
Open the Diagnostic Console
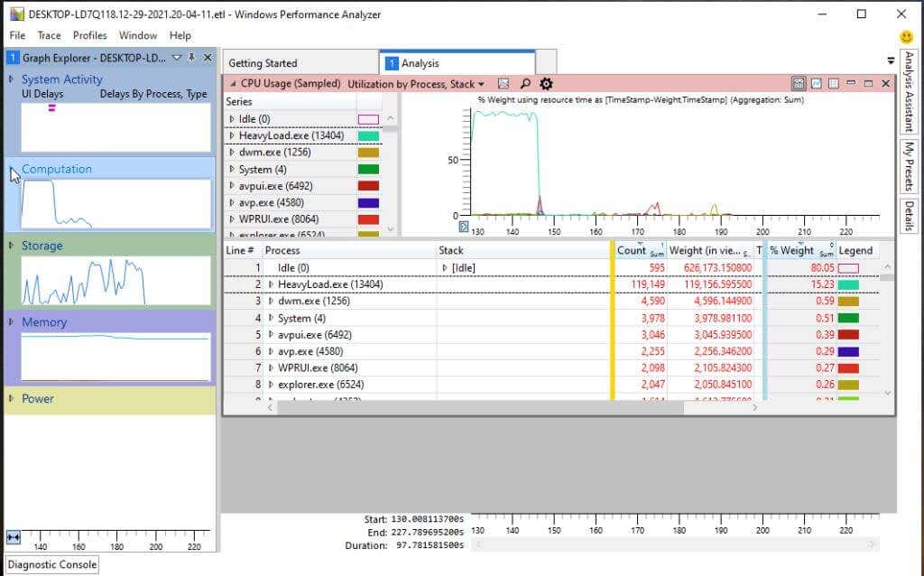pyautogui.click(x=51, y=563)
